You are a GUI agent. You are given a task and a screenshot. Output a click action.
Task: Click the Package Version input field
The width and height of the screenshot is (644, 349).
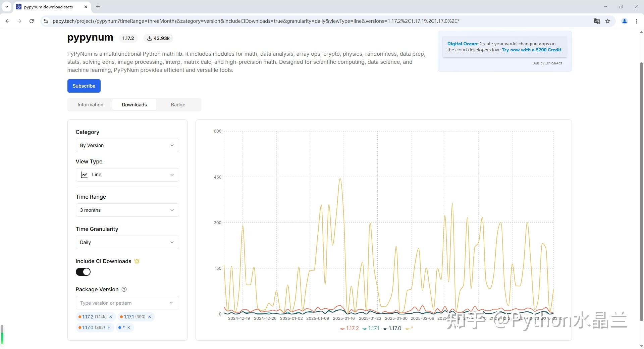[x=122, y=303]
